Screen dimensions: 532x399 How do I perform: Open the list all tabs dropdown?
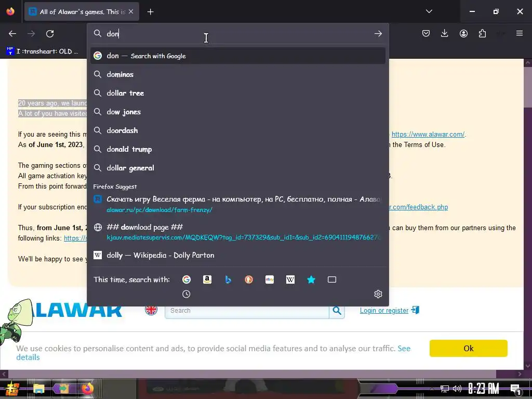tap(429, 11)
